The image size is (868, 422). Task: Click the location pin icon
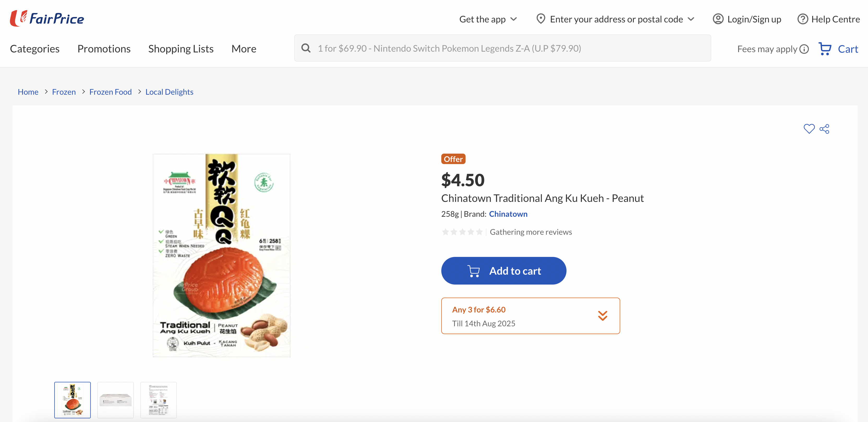pos(540,19)
